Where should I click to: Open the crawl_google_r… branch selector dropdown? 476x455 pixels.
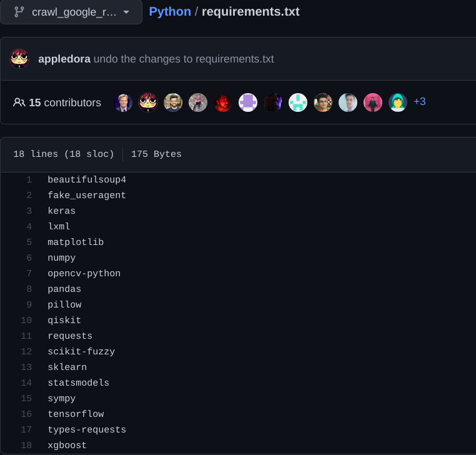click(71, 12)
